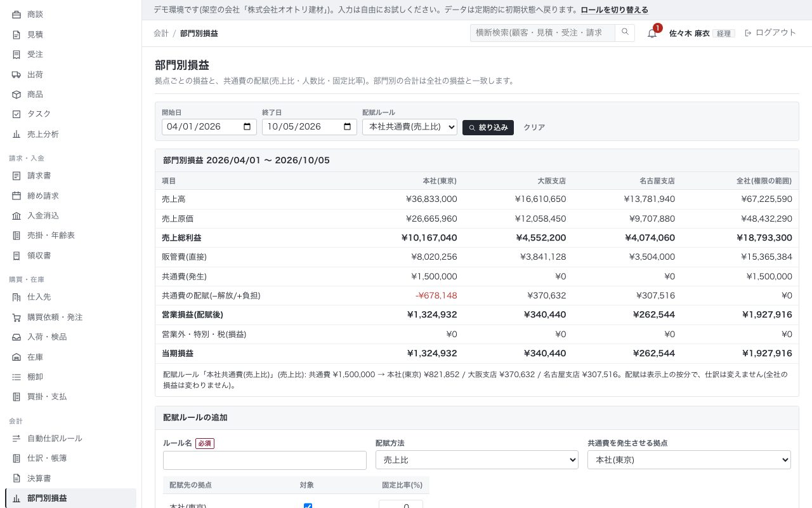Image resolution: width=812 pixels, height=508 pixels.
Task: Open the 開始日 calendar picker icon
Action: 247,126
